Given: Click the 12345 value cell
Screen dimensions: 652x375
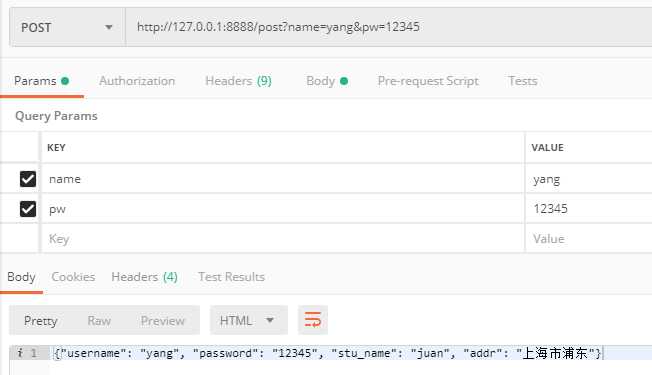Looking at the screenshot, I should click(x=589, y=209).
